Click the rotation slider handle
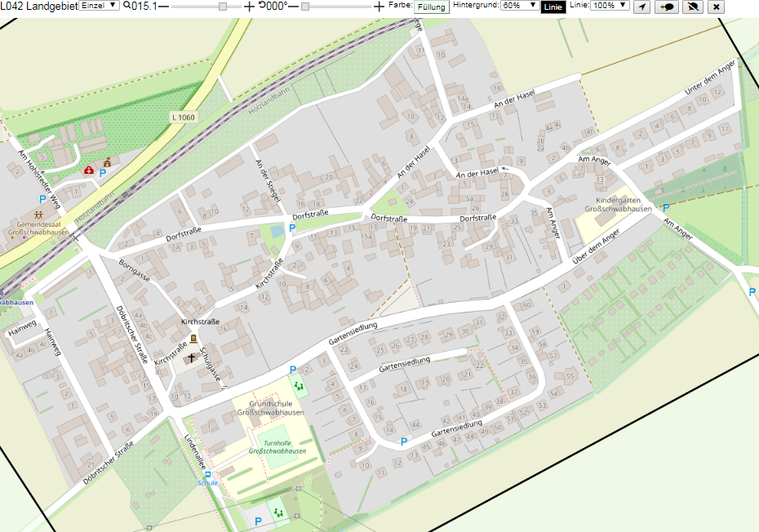The width and height of the screenshot is (759, 532). pyautogui.click(x=305, y=7)
